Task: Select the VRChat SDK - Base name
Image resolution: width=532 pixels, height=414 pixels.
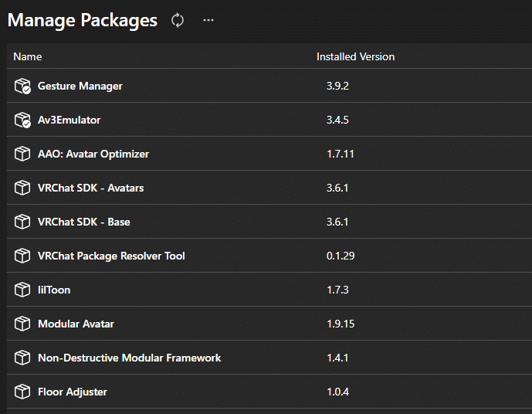Action: (x=84, y=222)
